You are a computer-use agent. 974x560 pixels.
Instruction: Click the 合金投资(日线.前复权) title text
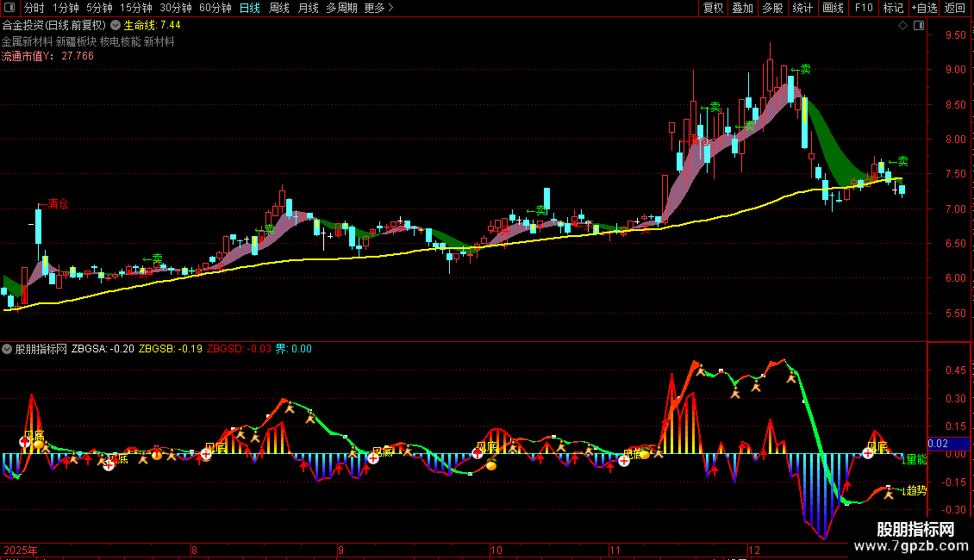(x=54, y=26)
